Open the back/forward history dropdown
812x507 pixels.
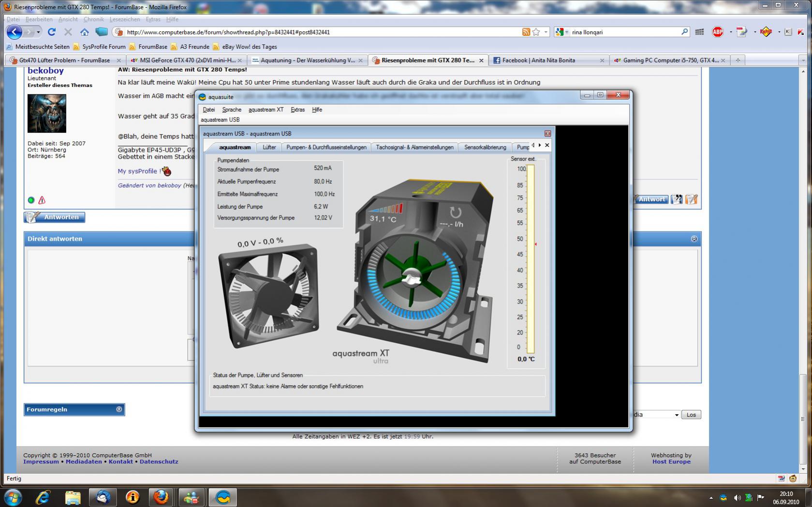[38, 32]
